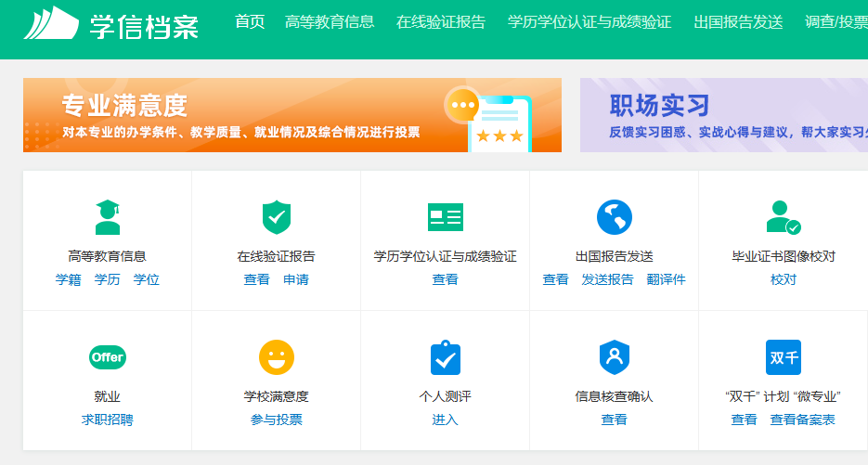This screenshot has height=465, width=868.
Task: Go to 在线验证报告 in top navigation
Action: point(441,21)
